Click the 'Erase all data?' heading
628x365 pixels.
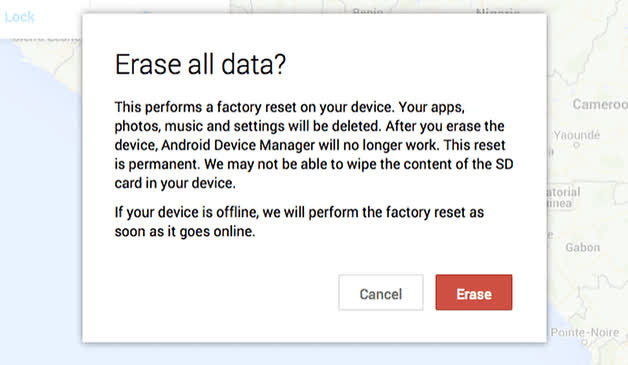coord(200,64)
